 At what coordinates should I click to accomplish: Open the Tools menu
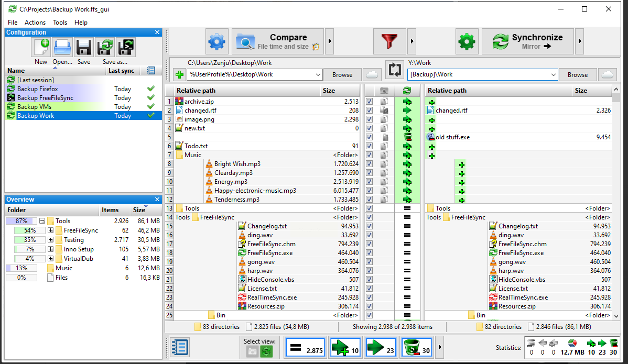pos(60,23)
